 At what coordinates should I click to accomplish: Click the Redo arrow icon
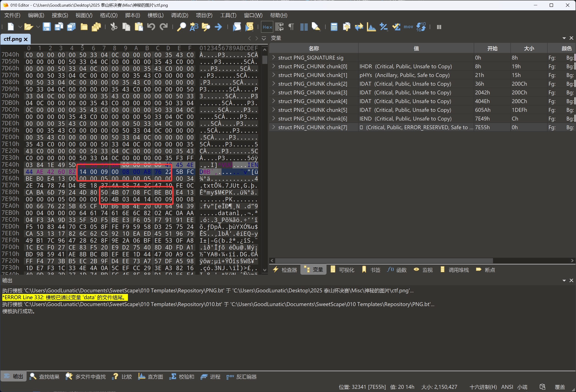coord(163,27)
